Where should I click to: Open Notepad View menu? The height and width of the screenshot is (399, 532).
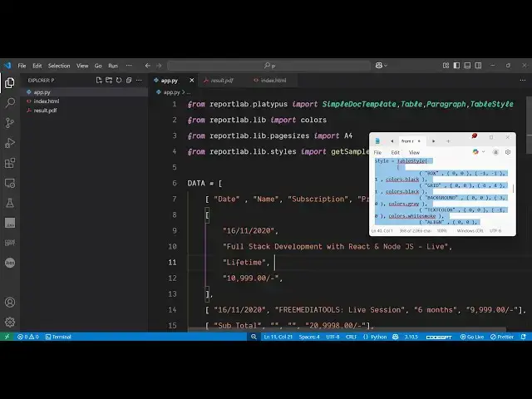[x=414, y=153]
